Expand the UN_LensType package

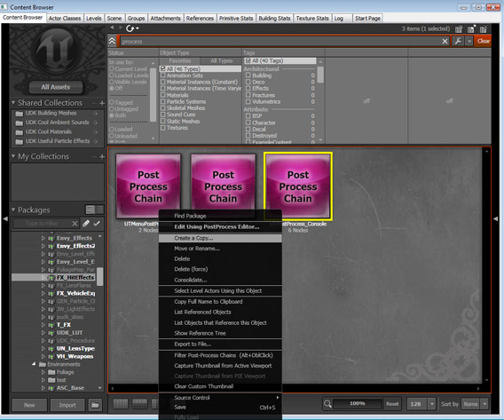(x=43, y=349)
